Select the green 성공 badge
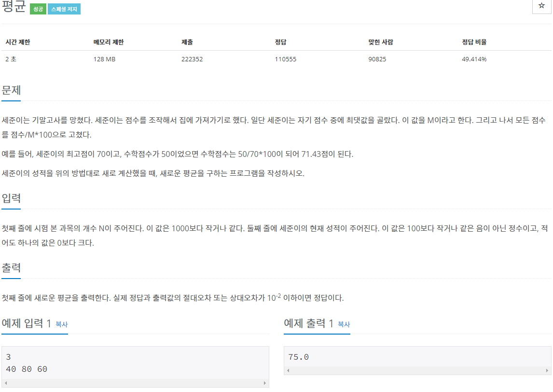The width and height of the screenshot is (553, 392). 38,9
